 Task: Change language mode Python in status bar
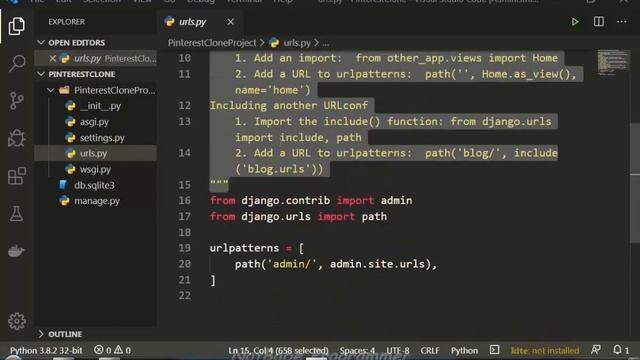(x=464, y=350)
